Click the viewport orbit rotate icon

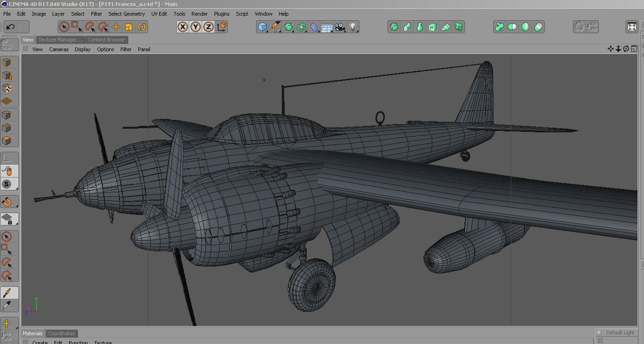[x=626, y=49]
